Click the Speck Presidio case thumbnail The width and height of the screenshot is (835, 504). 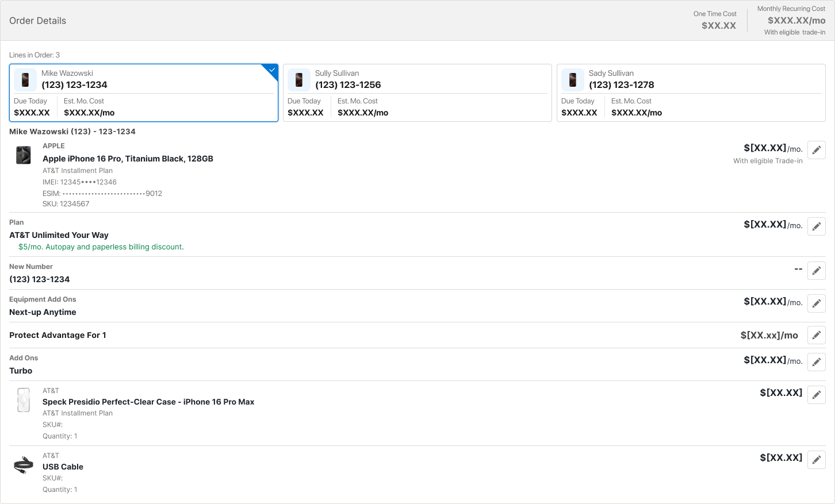coord(24,400)
